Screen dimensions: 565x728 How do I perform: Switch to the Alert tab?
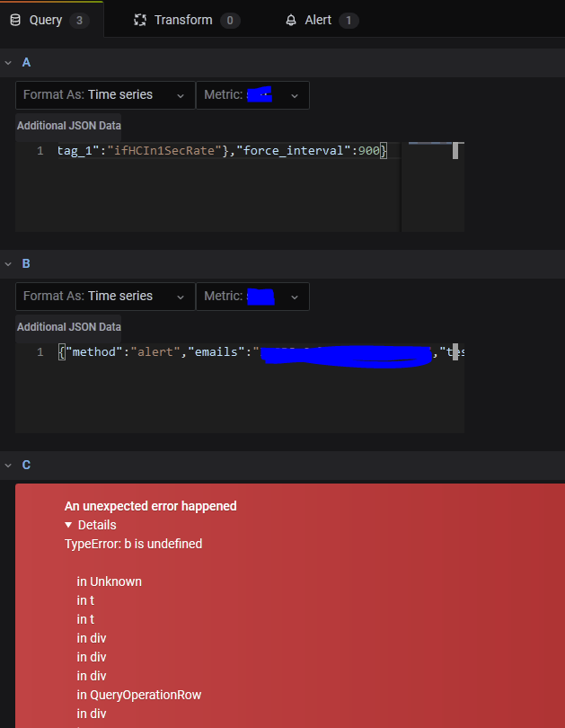(x=321, y=18)
